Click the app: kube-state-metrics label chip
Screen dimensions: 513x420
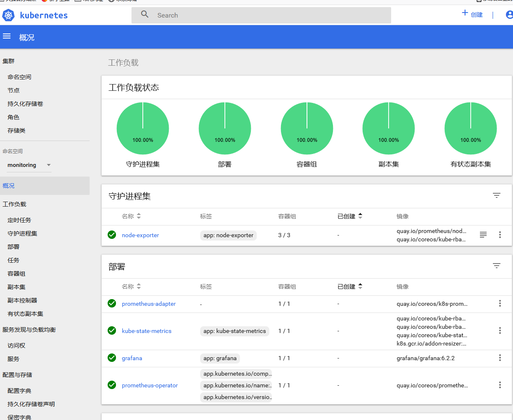pyautogui.click(x=235, y=331)
